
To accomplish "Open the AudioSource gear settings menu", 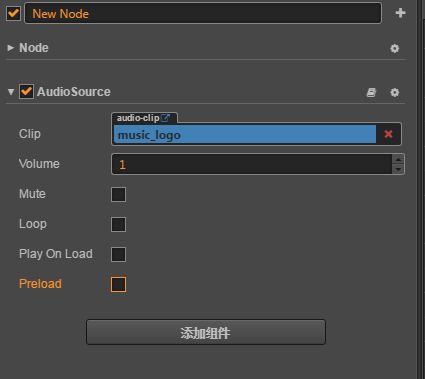I will (x=395, y=92).
